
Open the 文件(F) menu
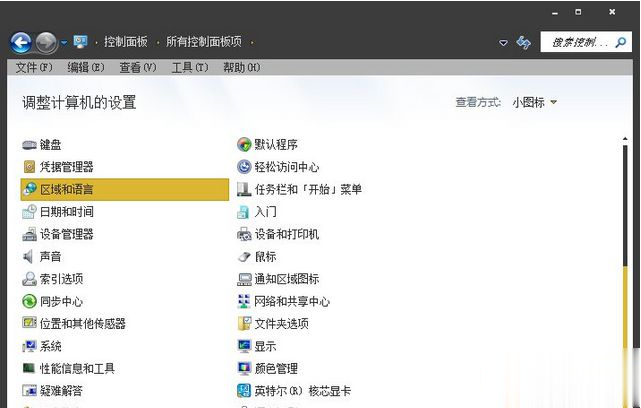pyautogui.click(x=34, y=67)
